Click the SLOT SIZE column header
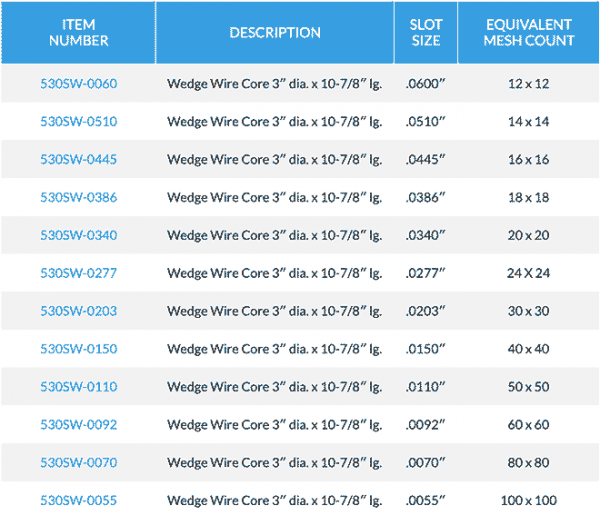Viewport: 600px width, 525px height. click(426, 33)
